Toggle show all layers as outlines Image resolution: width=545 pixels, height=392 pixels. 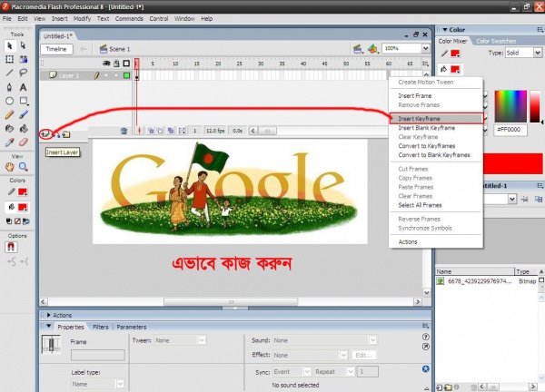(126, 64)
